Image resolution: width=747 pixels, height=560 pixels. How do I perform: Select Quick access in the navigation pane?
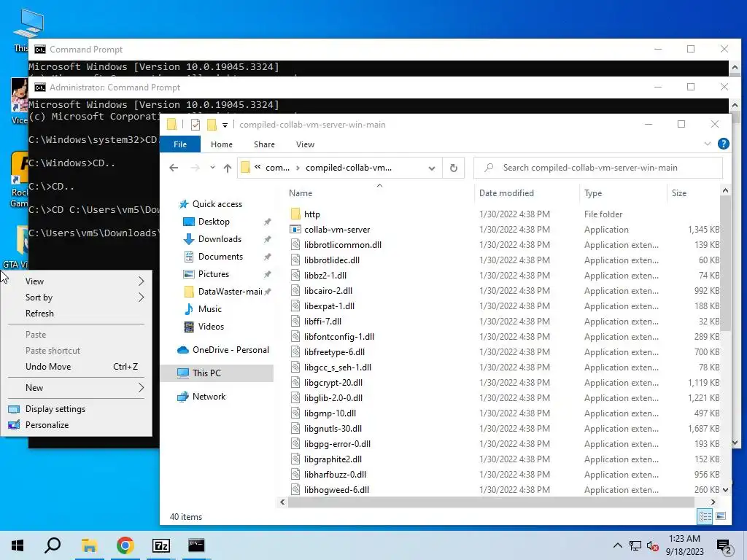(217, 204)
